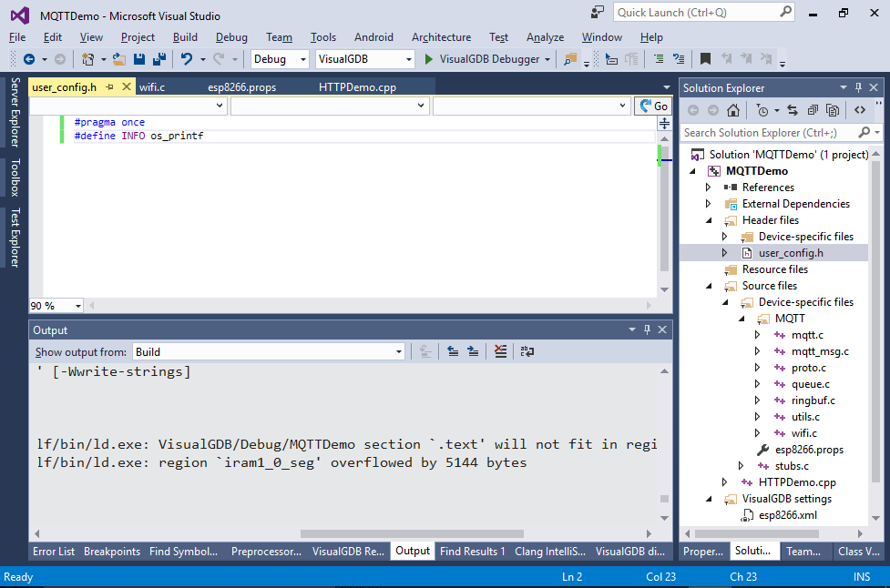Click Show All Files in Solution Explorer
Screen dimensions: 890x588
point(833,110)
